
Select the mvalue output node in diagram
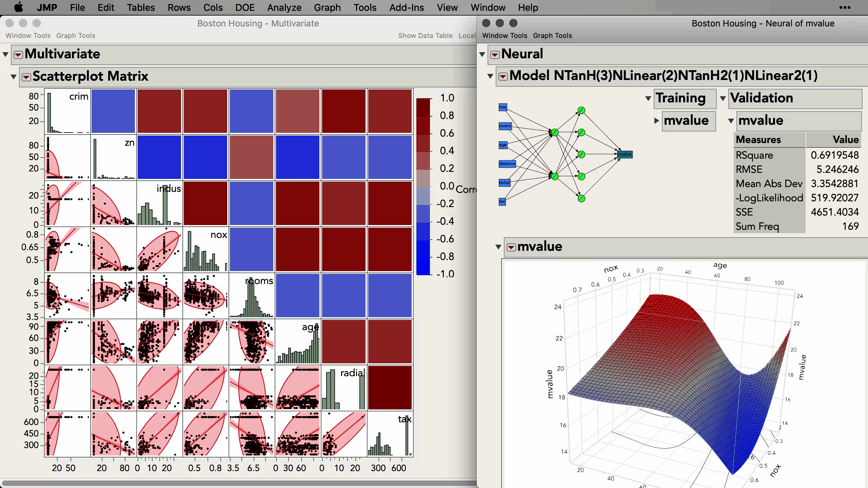point(625,155)
